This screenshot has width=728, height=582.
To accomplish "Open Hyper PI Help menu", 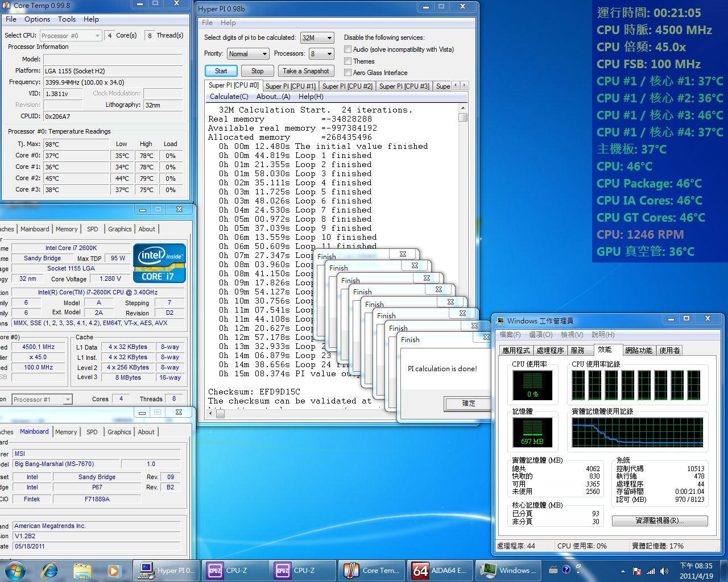I will tap(228, 23).
